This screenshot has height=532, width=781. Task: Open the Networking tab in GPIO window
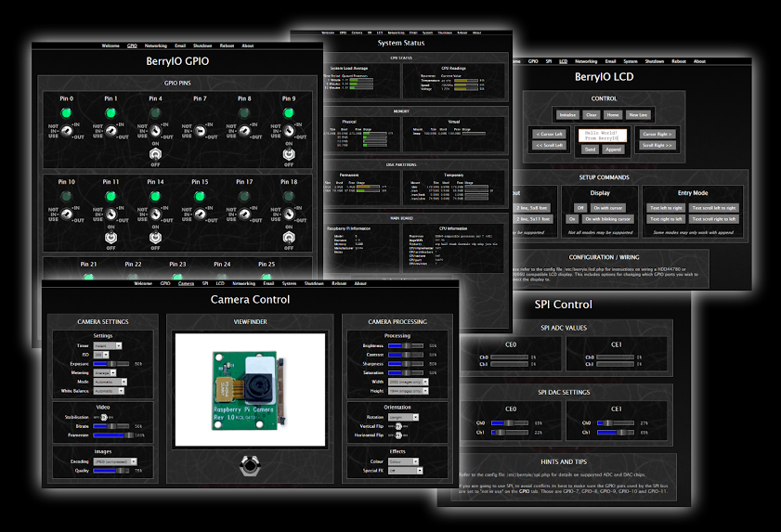(155, 45)
